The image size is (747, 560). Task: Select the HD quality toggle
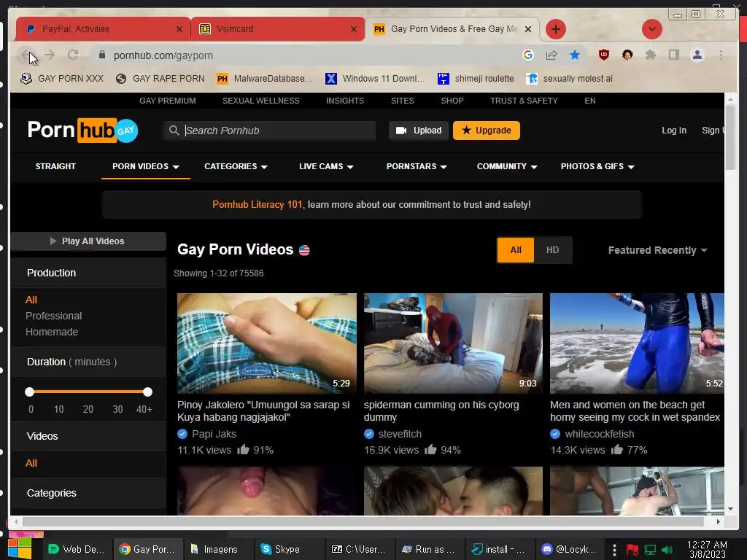click(553, 250)
